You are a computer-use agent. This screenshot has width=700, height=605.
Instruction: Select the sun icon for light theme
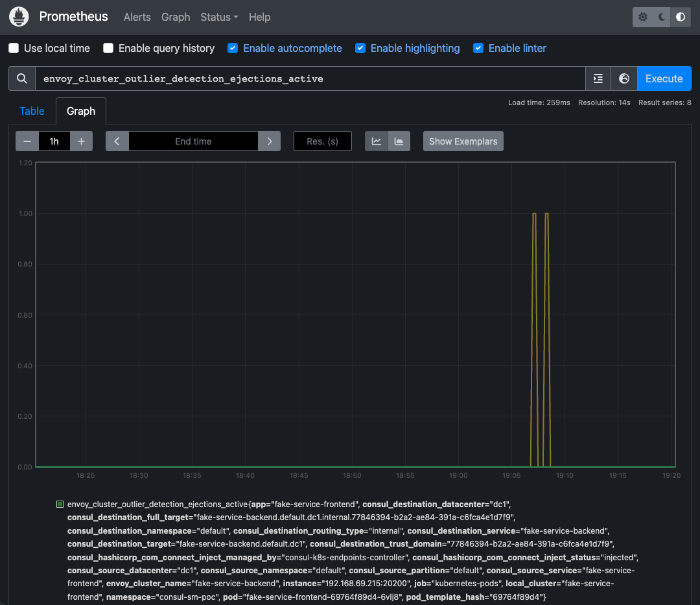pos(641,17)
